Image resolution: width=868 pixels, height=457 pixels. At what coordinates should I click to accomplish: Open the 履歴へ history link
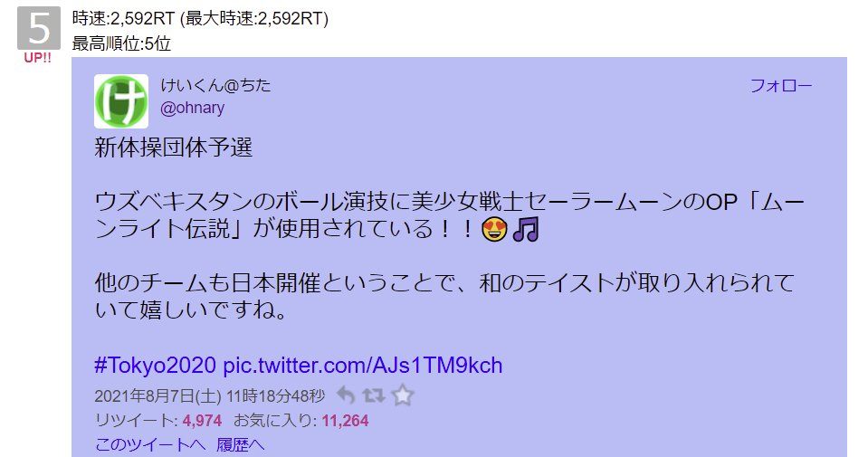coord(240,444)
